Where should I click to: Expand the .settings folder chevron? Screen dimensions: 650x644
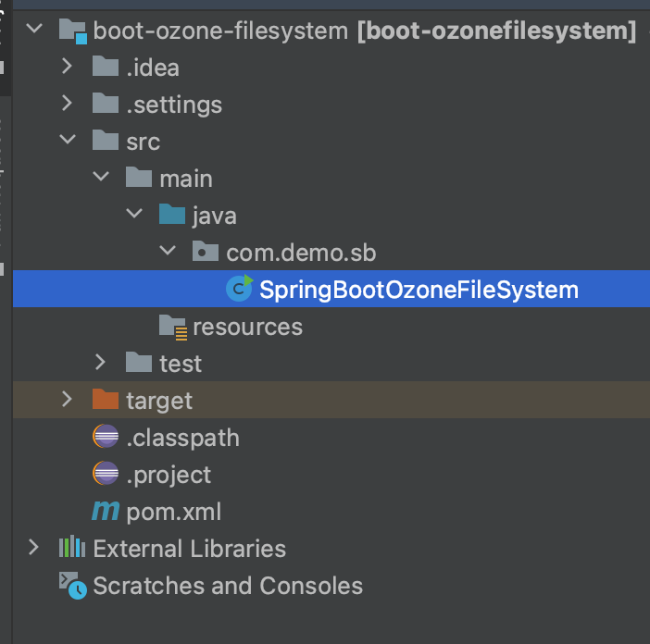[68, 103]
